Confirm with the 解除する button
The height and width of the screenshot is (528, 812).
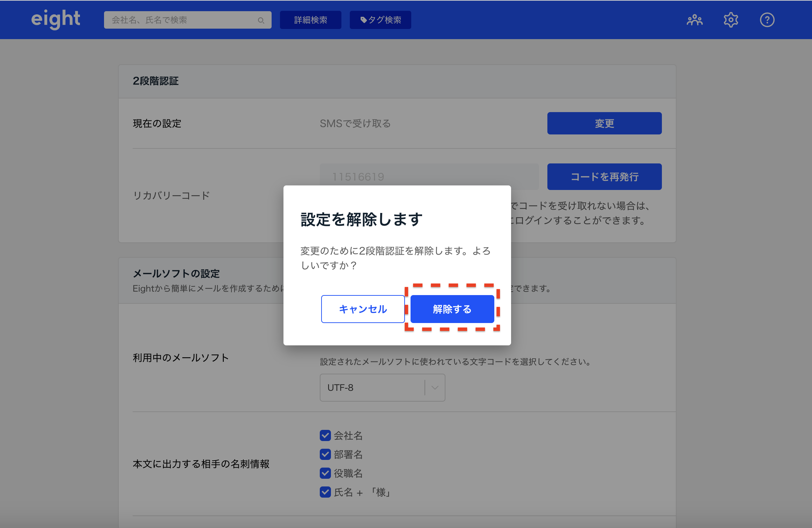coord(452,309)
